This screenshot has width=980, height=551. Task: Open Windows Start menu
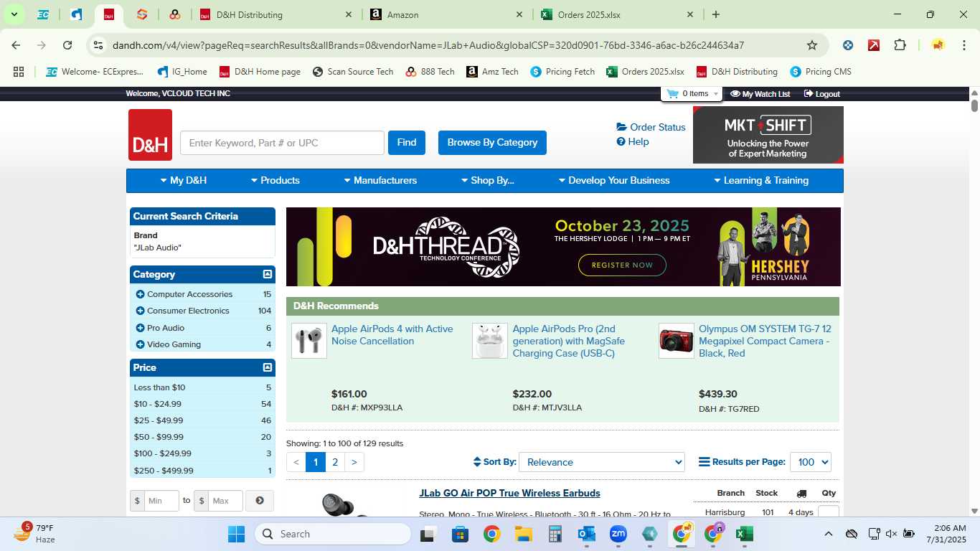coord(237,534)
